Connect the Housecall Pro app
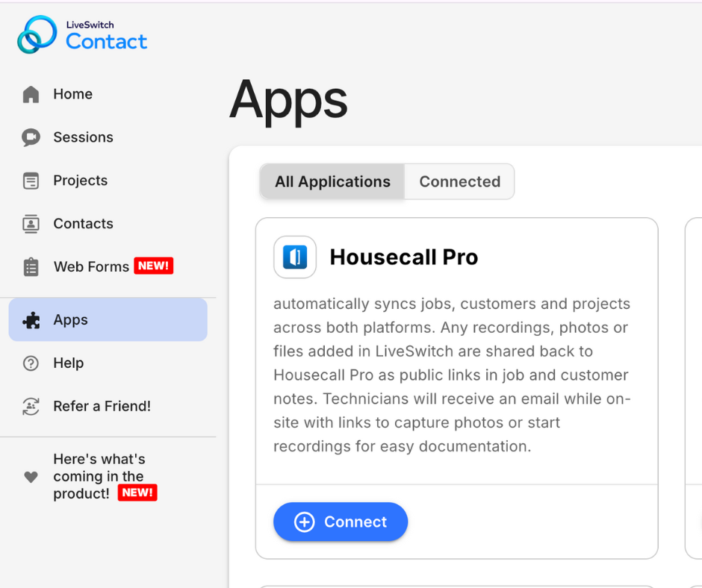Viewport: 702px width, 588px height. [x=341, y=522]
